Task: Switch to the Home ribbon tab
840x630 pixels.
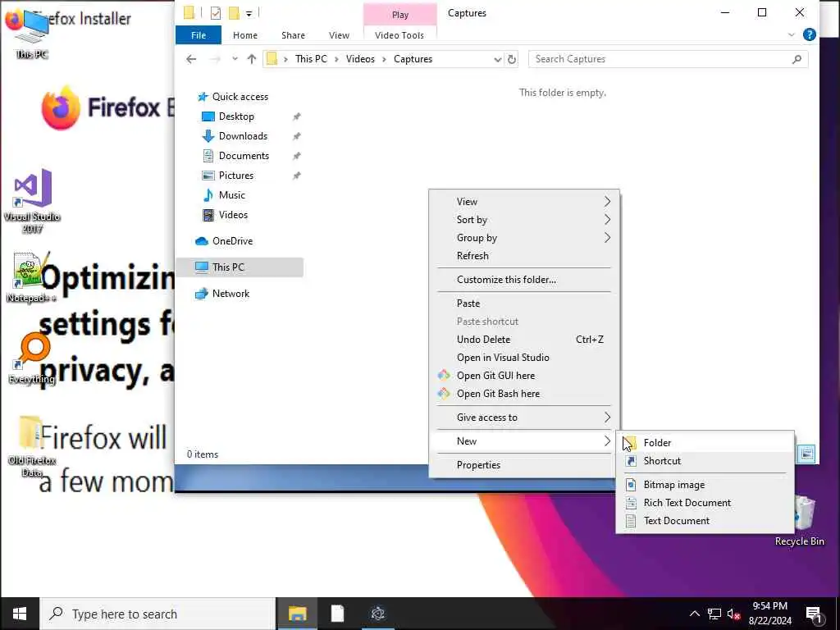Action: pos(244,34)
